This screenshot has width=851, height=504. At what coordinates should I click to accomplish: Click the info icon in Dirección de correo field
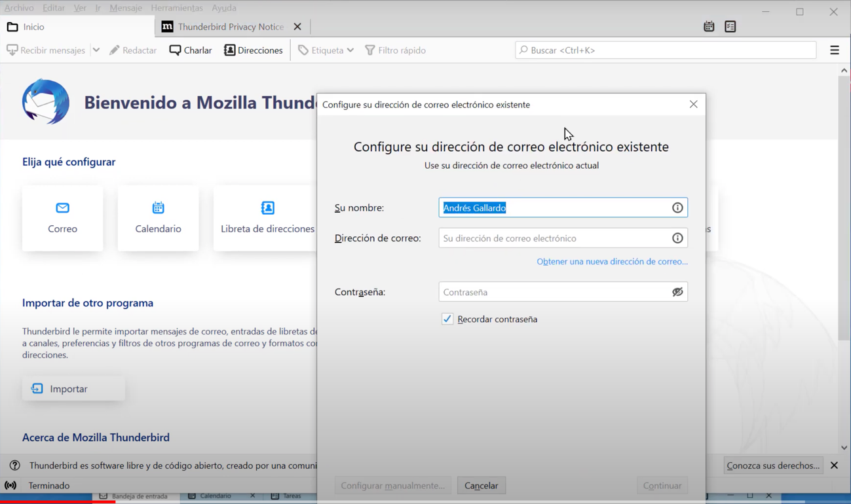677,238
